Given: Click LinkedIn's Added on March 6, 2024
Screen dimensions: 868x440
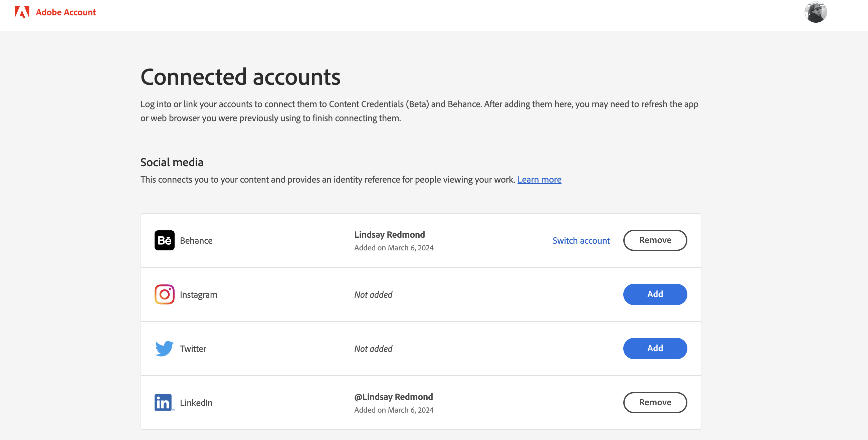Looking at the screenshot, I should coord(394,410).
